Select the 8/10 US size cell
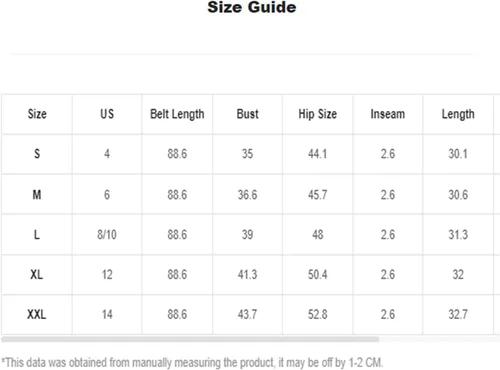The image size is (500, 370). point(107,235)
